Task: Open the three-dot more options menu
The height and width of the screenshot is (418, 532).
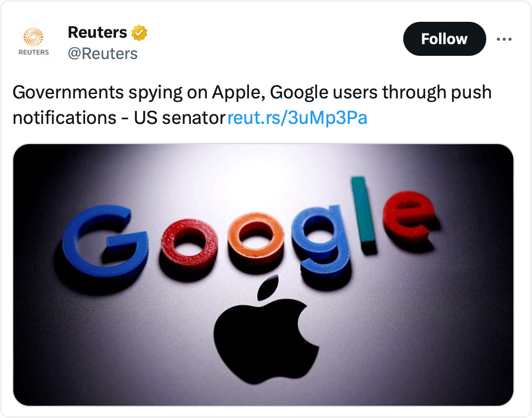Action: tap(504, 39)
